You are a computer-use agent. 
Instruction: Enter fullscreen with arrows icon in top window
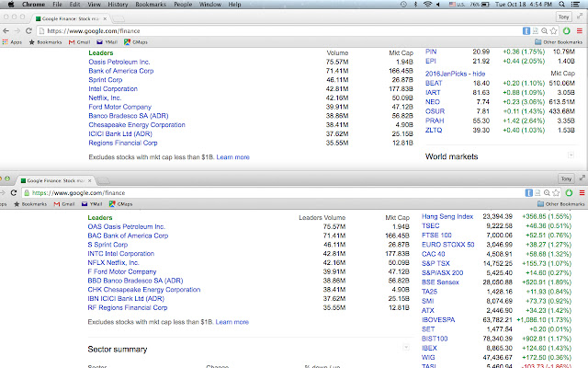pos(582,17)
